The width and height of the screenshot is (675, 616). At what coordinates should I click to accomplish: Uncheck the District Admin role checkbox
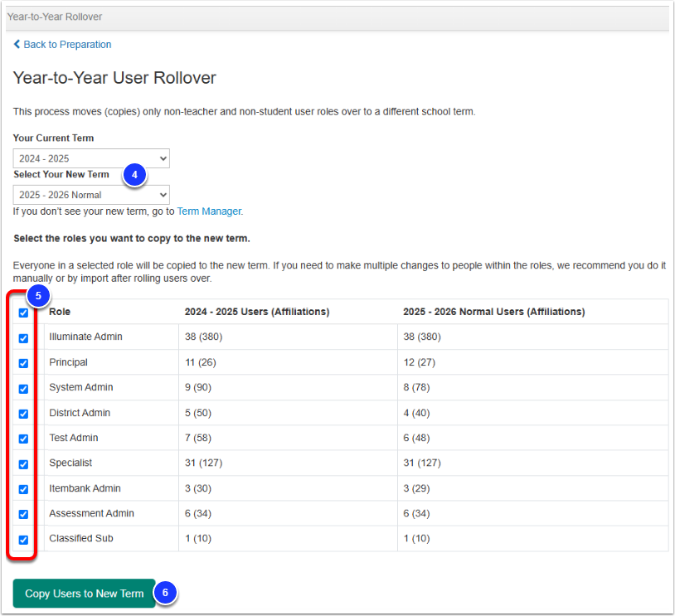coord(24,414)
